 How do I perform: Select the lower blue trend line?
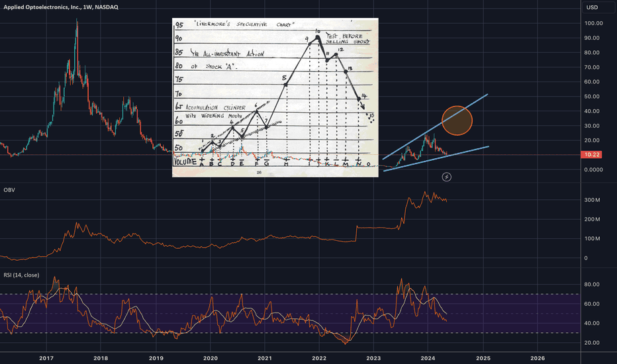point(436,159)
